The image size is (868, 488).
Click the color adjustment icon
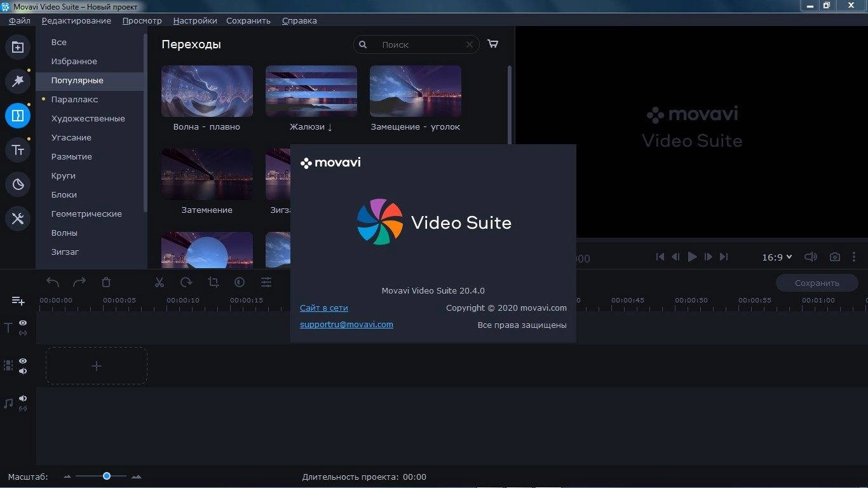240,282
